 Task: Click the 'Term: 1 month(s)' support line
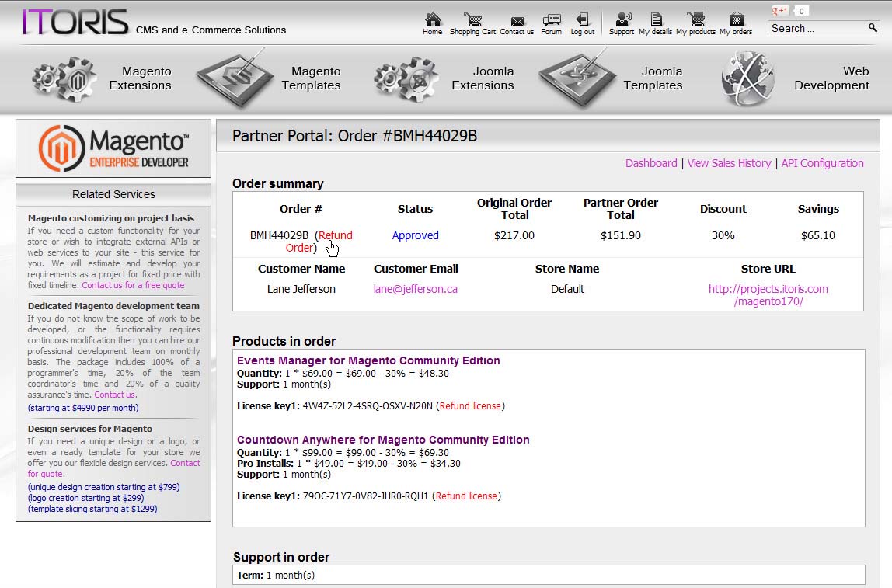click(276, 576)
